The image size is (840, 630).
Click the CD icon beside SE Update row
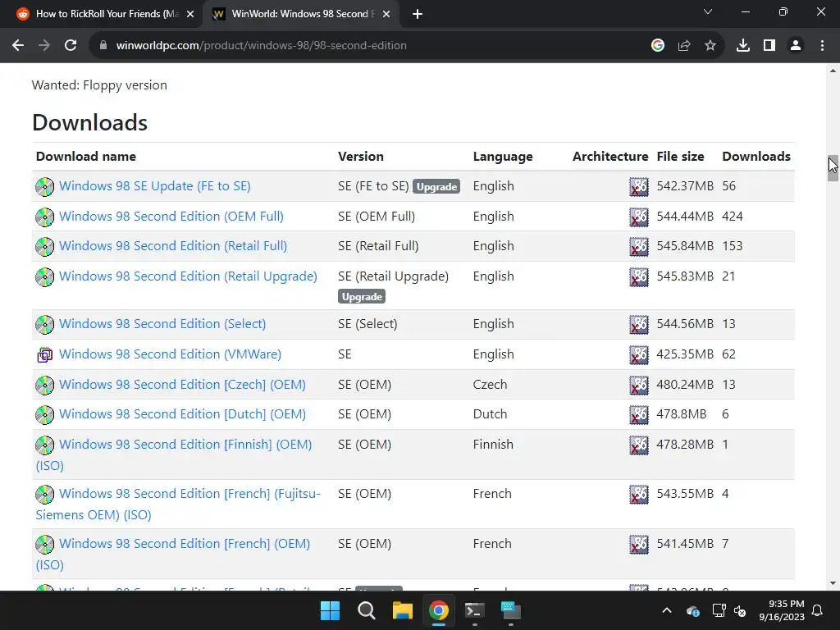coord(44,186)
